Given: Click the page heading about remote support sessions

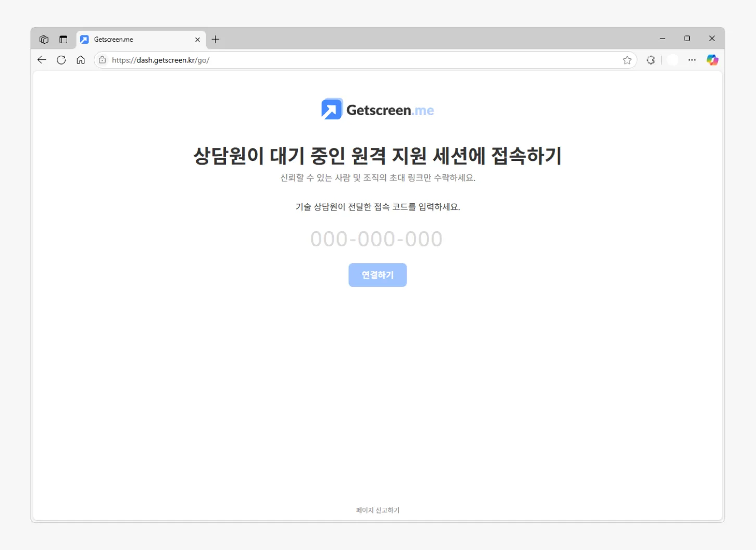Looking at the screenshot, I should pyautogui.click(x=377, y=156).
